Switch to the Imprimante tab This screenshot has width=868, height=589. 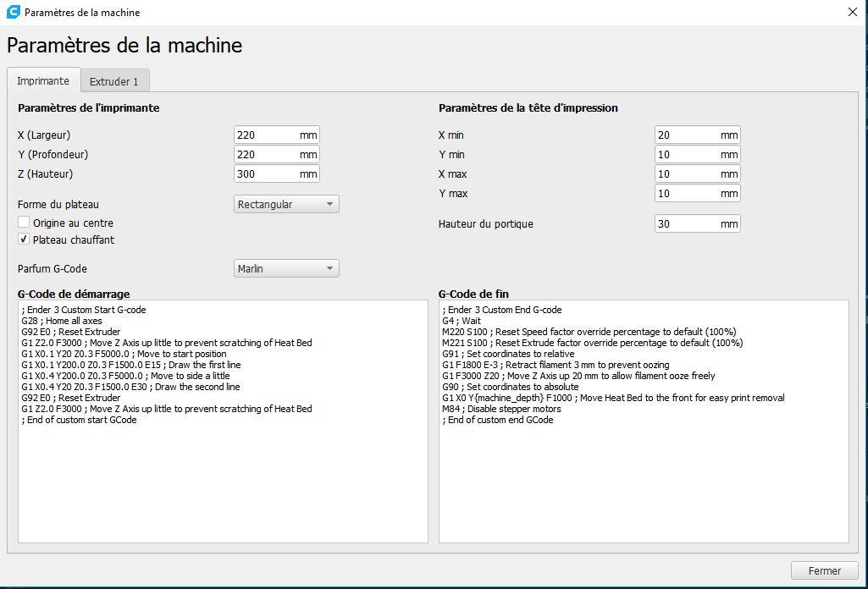point(43,80)
